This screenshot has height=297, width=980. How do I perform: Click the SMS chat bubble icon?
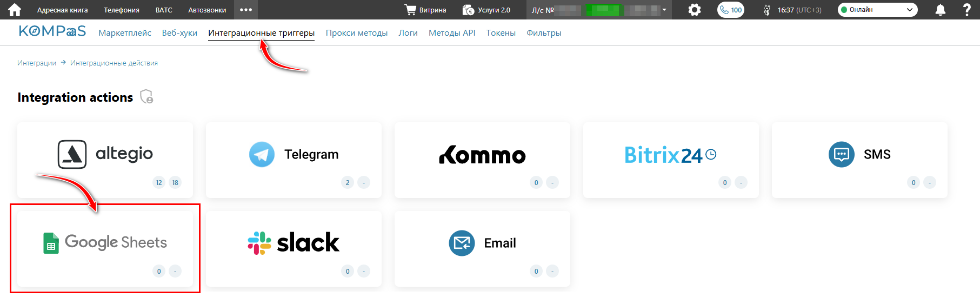pyautogui.click(x=842, y=154)
